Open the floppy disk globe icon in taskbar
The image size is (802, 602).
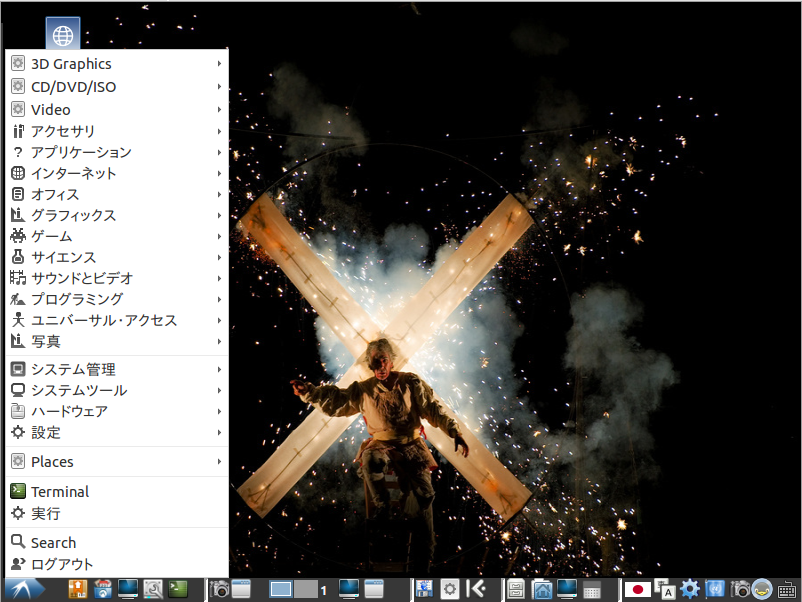point(424,590)
